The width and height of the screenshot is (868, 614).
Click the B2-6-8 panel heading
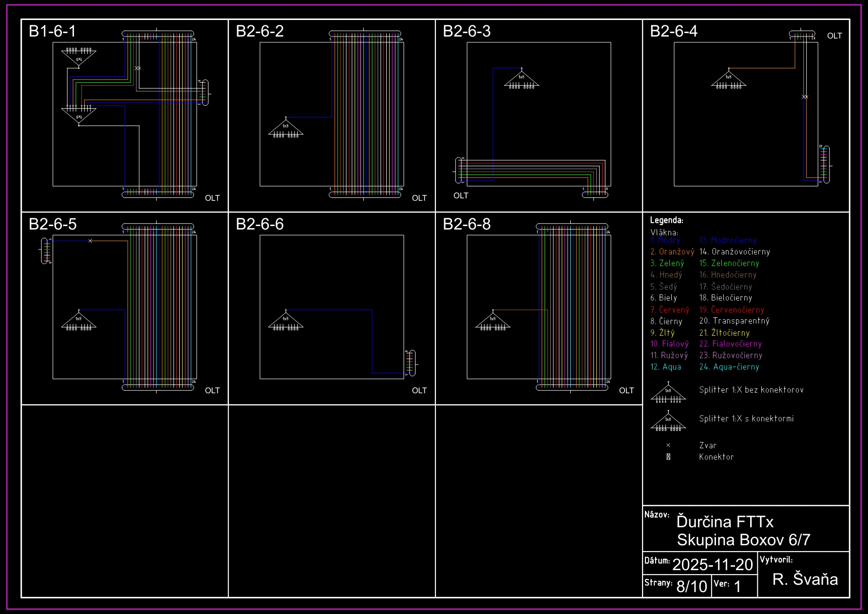pyautogui.click(x=467, y=224)
